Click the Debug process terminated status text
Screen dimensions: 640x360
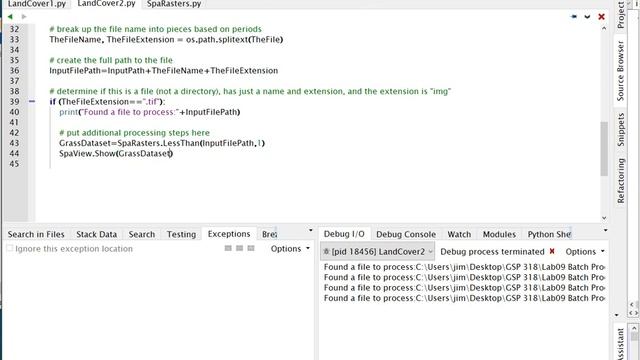[492, 251]
